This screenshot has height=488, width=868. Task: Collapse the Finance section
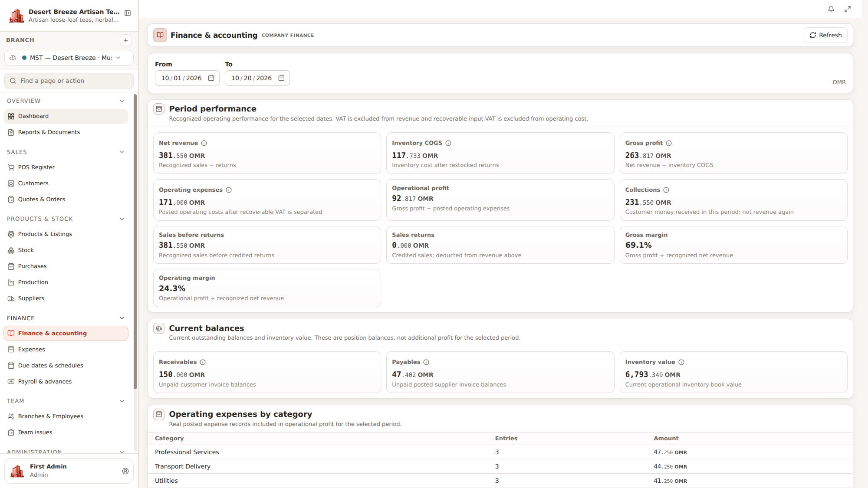[x=122, y=318]
